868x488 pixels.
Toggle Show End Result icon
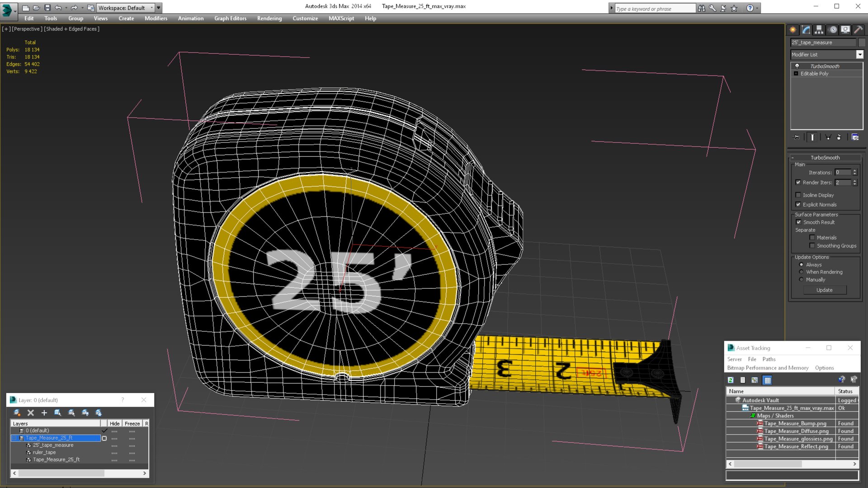[812, 137]
